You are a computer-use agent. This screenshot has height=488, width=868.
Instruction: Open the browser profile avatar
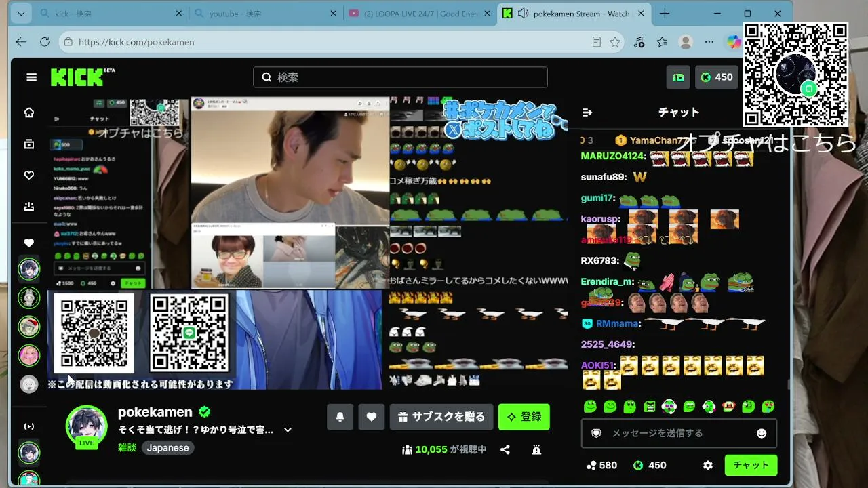686,42
